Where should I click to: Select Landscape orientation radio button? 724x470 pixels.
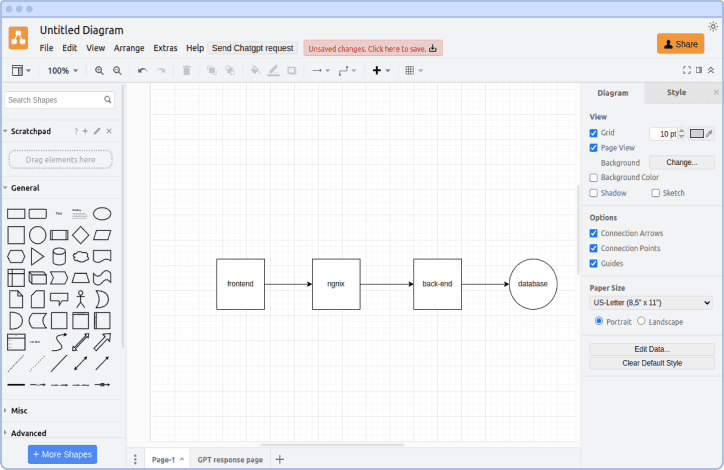[641, 321]
